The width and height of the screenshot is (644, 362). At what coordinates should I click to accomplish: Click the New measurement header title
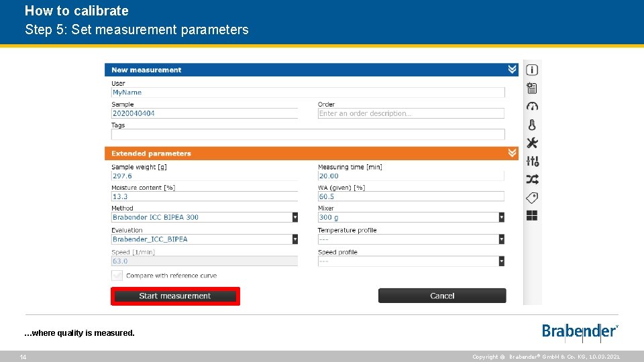click(x=146, y=70)
